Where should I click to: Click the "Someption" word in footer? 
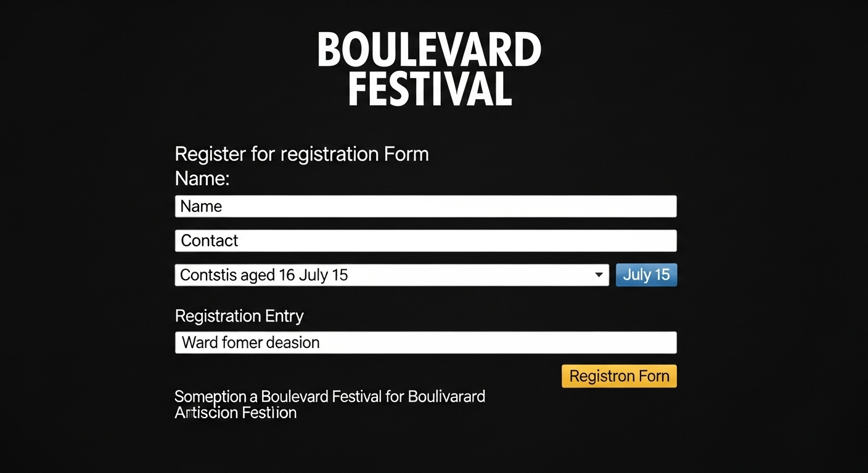(x=211, y=396)
